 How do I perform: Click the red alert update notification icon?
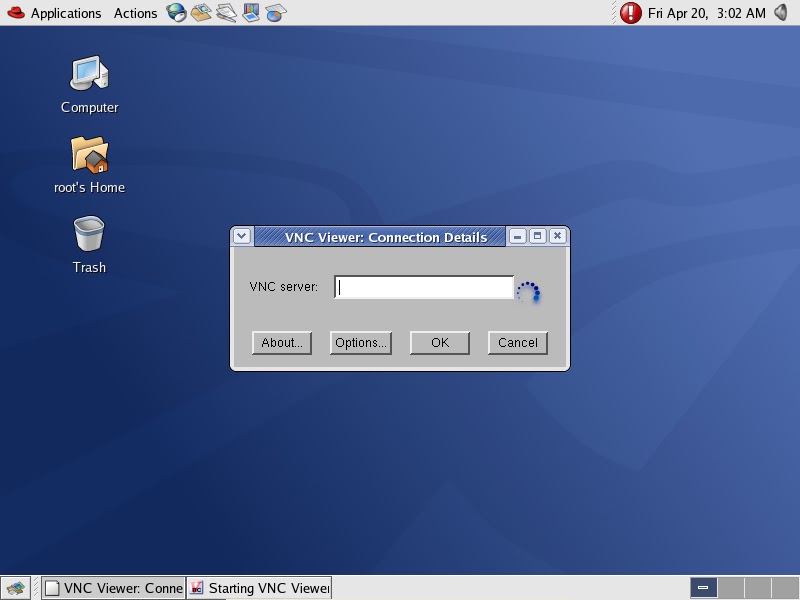tap(631, 13)
